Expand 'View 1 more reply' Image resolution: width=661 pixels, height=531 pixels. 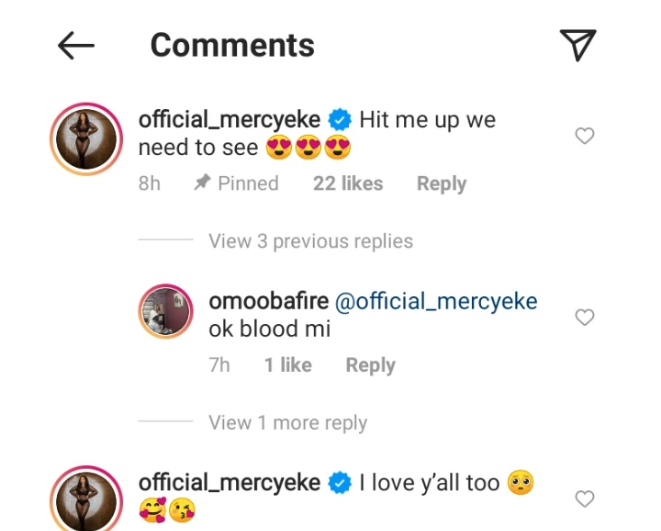pos(287,423)
